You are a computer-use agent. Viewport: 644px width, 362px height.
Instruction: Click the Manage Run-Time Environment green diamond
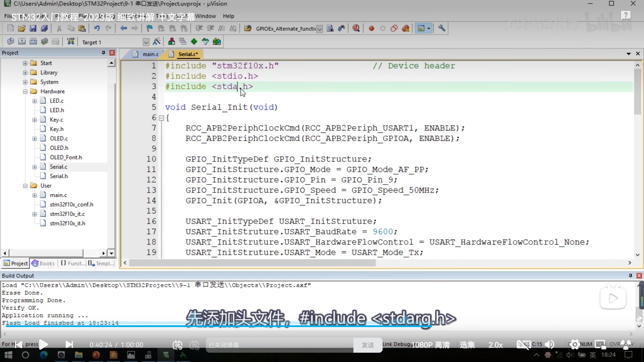tap(194, 41)
